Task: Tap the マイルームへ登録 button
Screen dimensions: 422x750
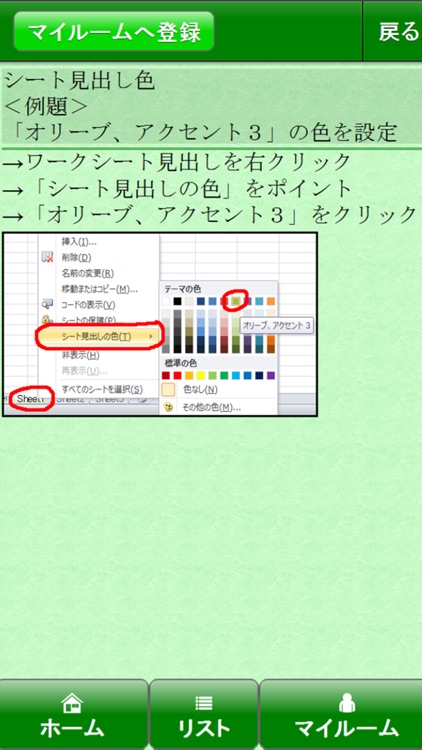Action: tap(113, 32)
